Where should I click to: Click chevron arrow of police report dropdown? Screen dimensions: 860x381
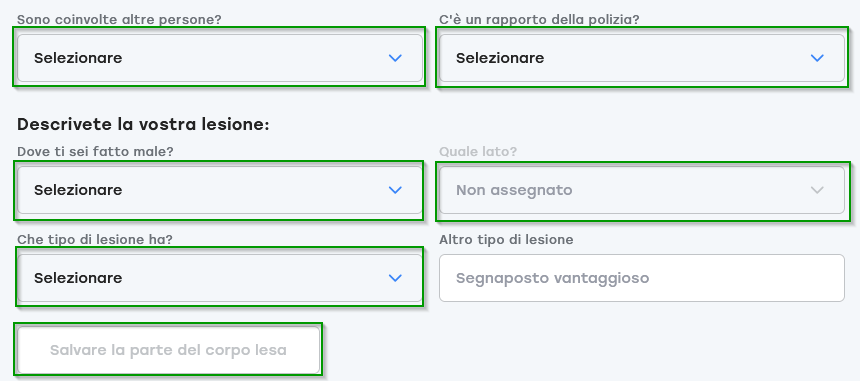[817, 58]
